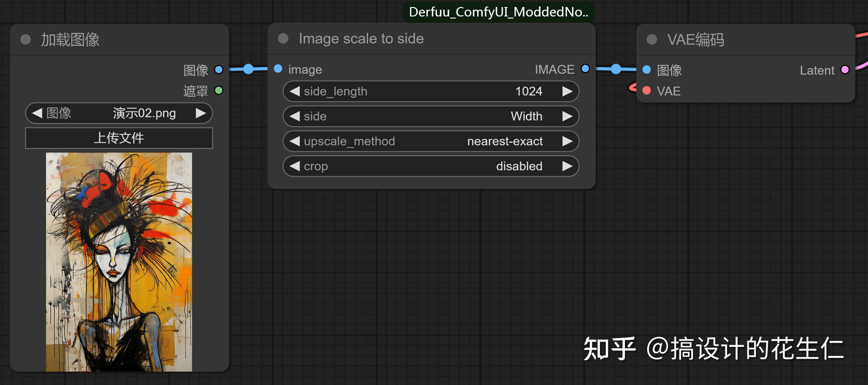
Task: Click the image input dot on Image scale to side
Action: click(x=278, y=69)
